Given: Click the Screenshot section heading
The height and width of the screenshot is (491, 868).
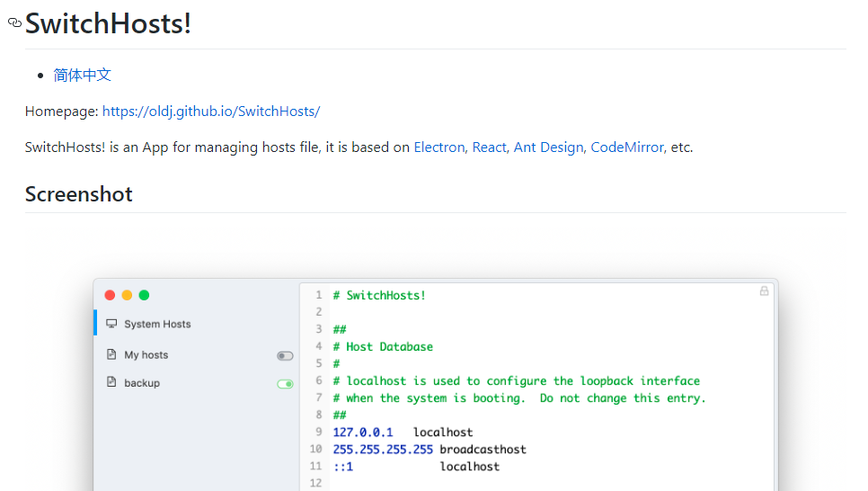Looking at the screenshot, I should 78,194.
